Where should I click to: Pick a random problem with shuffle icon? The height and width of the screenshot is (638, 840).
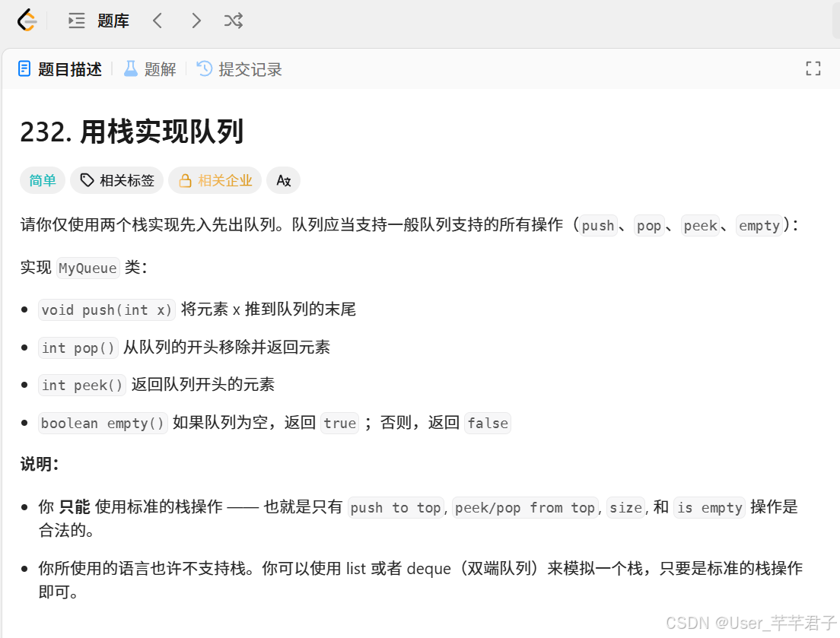point(234,21)
